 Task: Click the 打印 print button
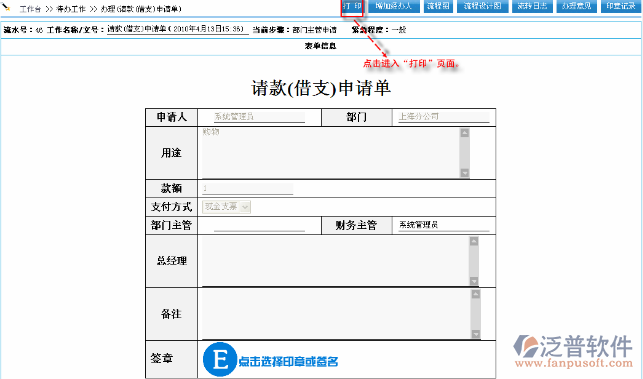pyautogui.click(x=352, y=6)
